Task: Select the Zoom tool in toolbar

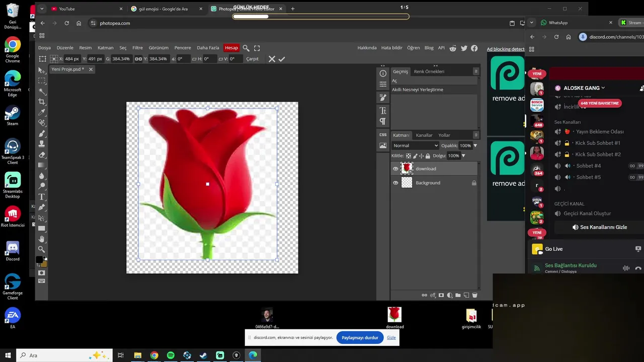Action: [x=42, y=249]
